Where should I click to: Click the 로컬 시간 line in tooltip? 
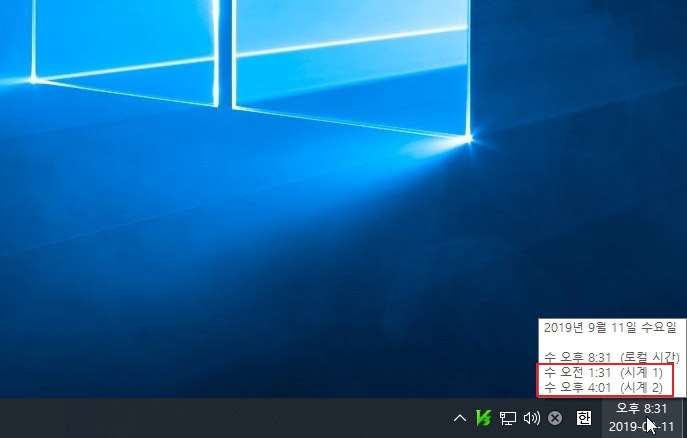(x=612, y=357)
